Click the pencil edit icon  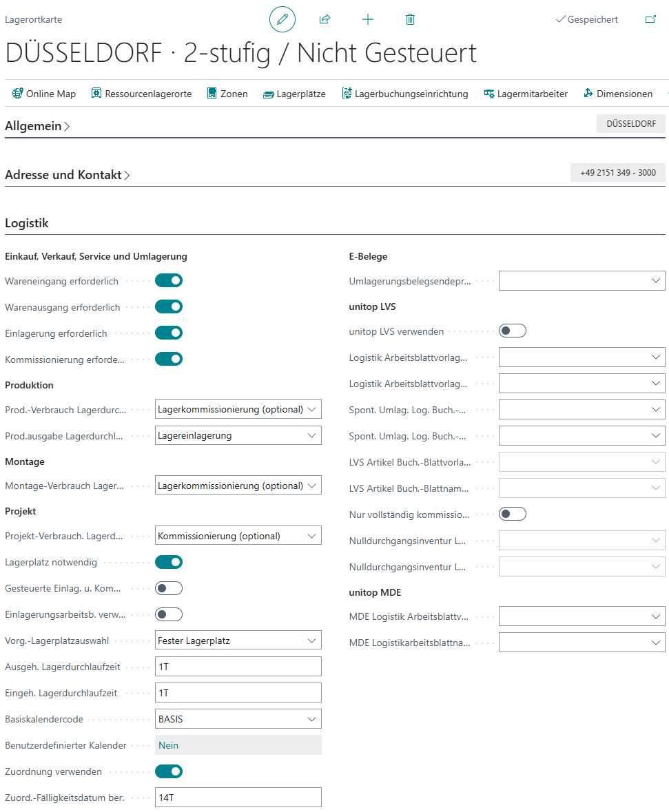click(x=282, y=19)
